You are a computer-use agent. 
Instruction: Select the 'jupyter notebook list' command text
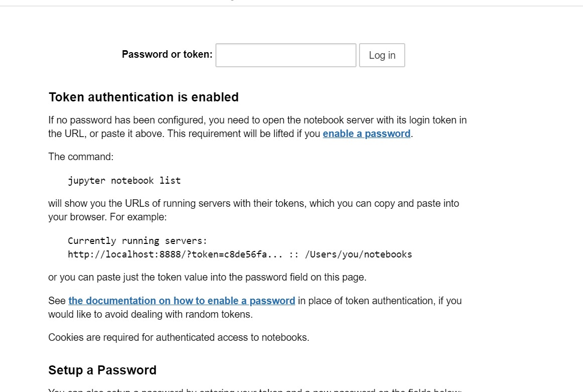124,181
